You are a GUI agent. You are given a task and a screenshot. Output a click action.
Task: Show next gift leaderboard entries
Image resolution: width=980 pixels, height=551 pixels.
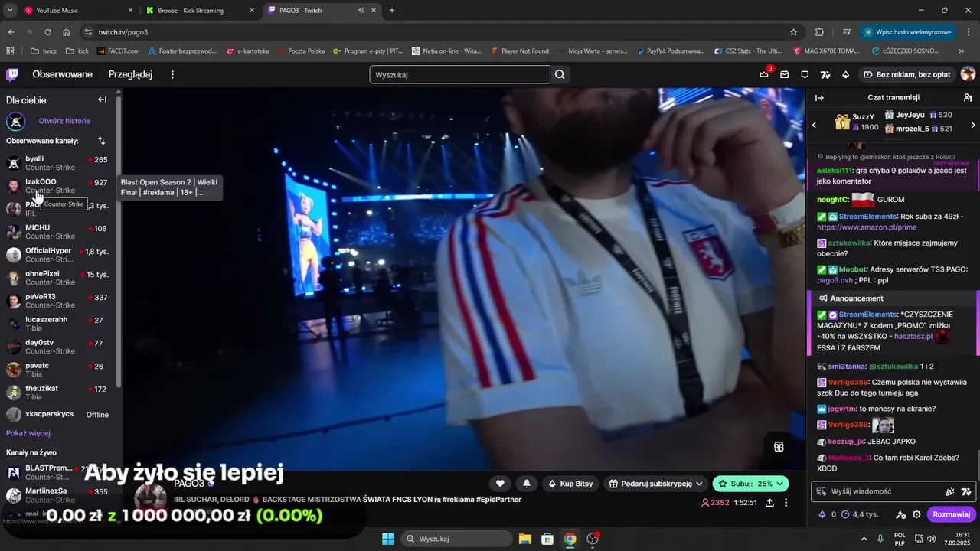tap(973, 125)
